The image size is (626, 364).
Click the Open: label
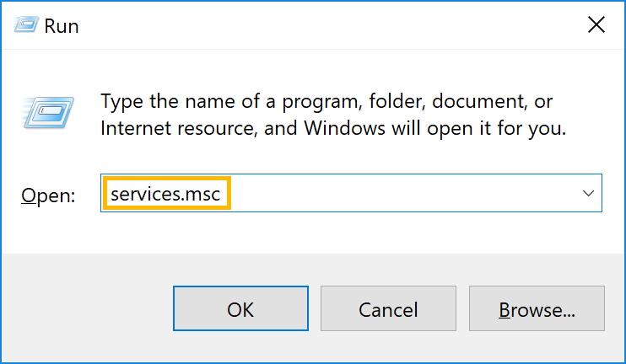[48, 195]
